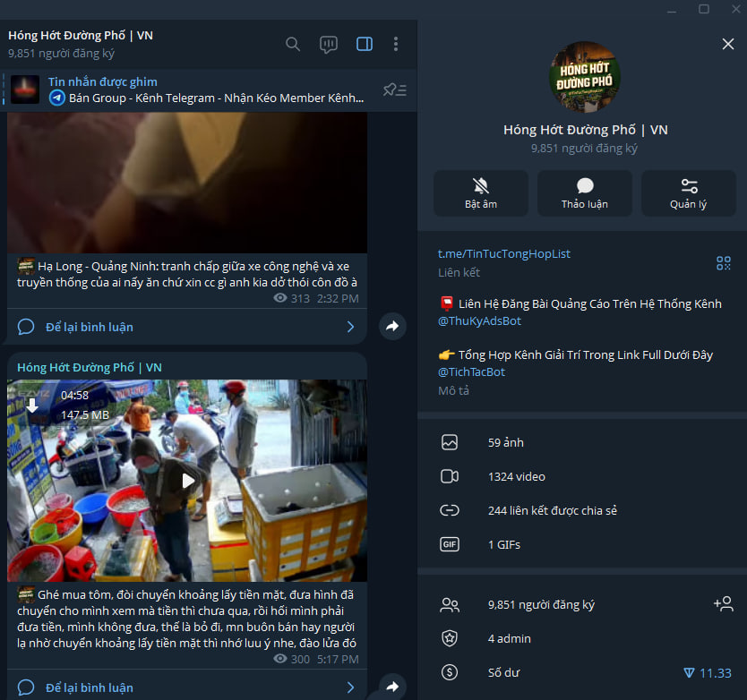Show the channel QR code

(x=723, y=263)
